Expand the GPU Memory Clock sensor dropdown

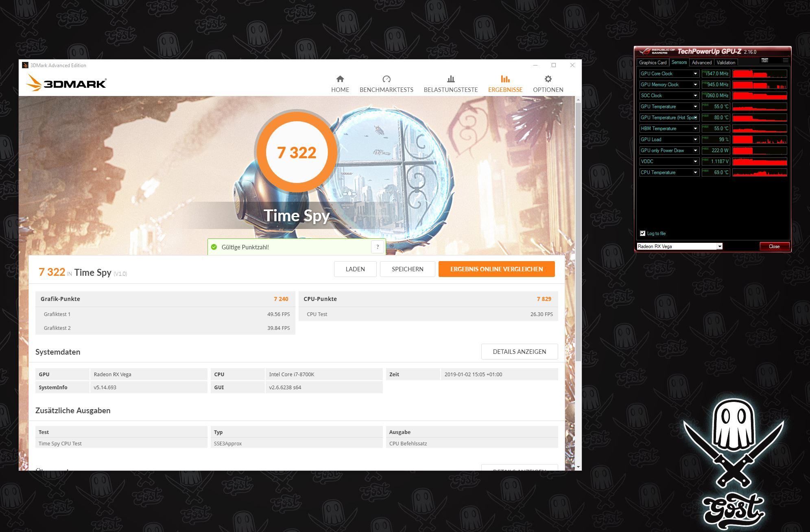(x=695, y=85)
